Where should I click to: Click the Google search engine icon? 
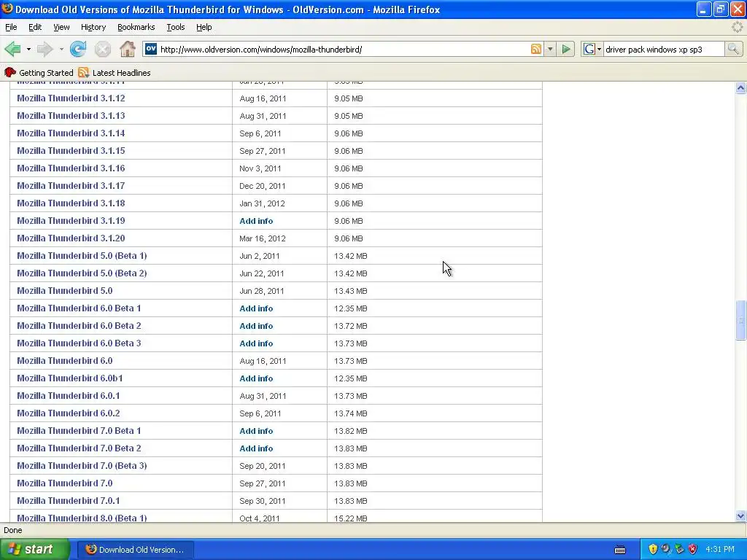(x=589, y=49)
